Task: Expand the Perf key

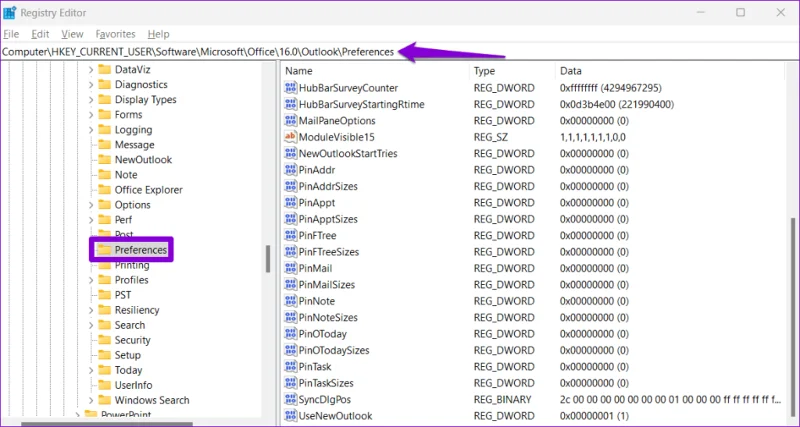Action: 91,220
